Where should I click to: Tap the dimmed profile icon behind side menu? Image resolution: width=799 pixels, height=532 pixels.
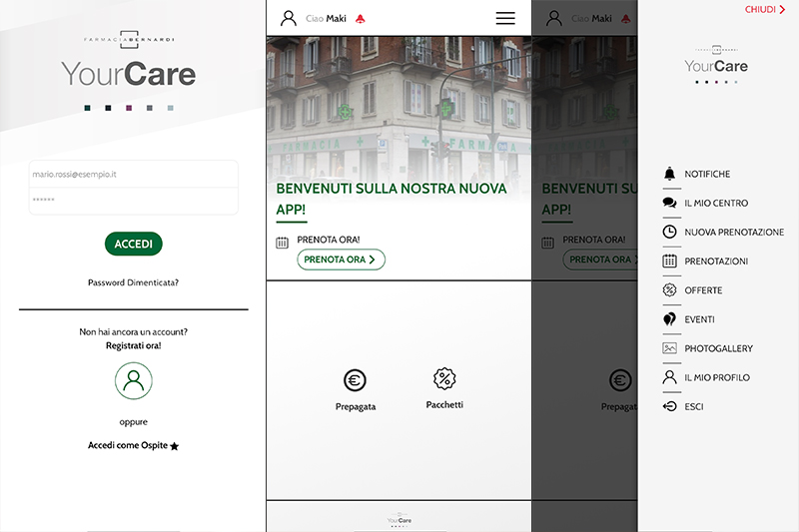[x=554, y=18]
